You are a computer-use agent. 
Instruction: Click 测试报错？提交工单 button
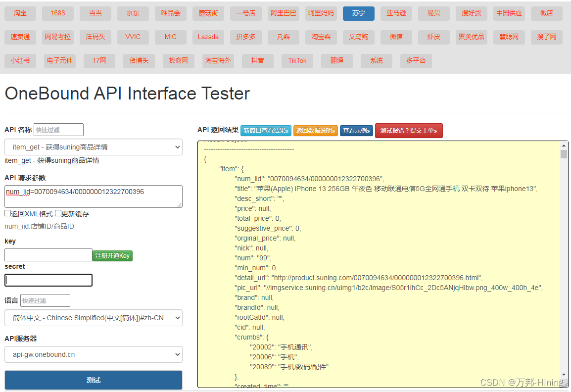click(x=409, y=130)
